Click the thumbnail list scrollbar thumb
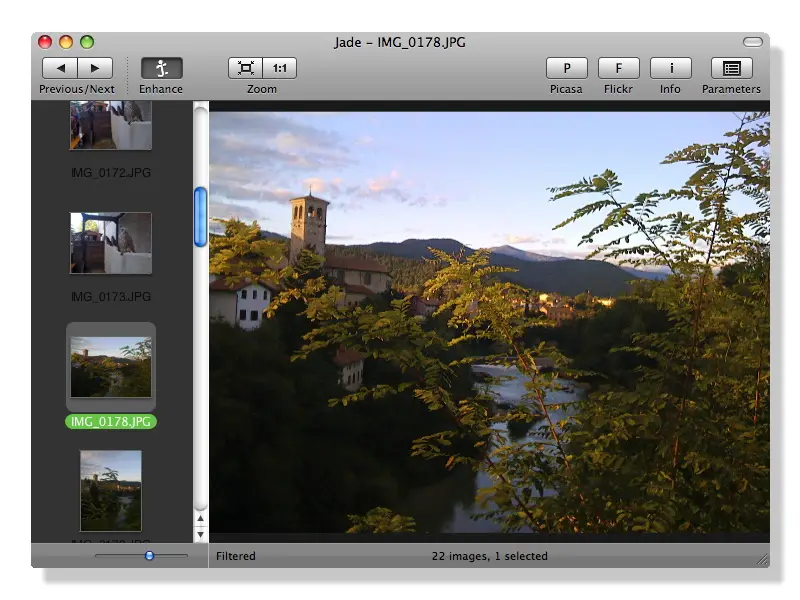This screenshot has height=600, width=800. pyautogui.click(x=201, y=217)
